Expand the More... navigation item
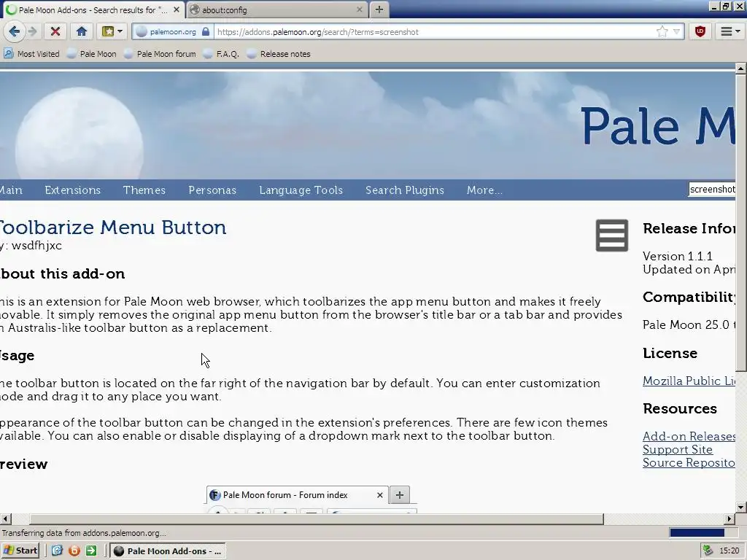Screen dimensions: 747x560 pos(484,190)
